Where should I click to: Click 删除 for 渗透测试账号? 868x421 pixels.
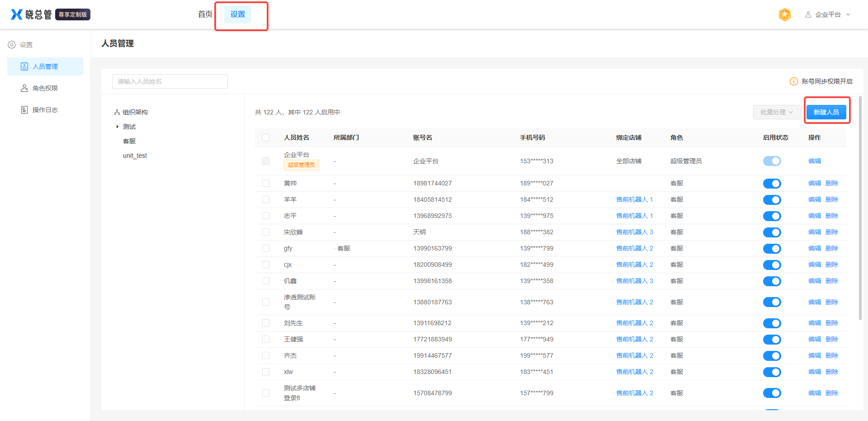tap(832, 302)
